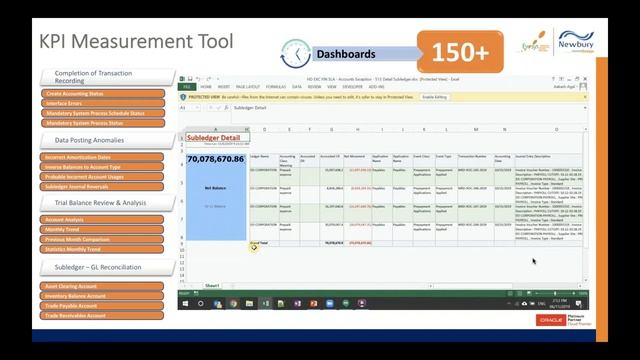Click Trade Receivables Account button
Viewport: 640px width, 360px height.
pos(102,316)
